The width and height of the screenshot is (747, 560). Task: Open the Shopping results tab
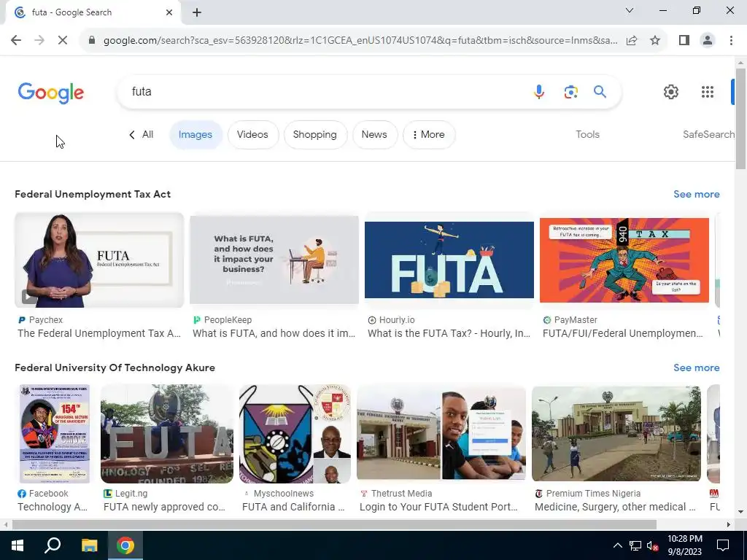tap(315, 135)
